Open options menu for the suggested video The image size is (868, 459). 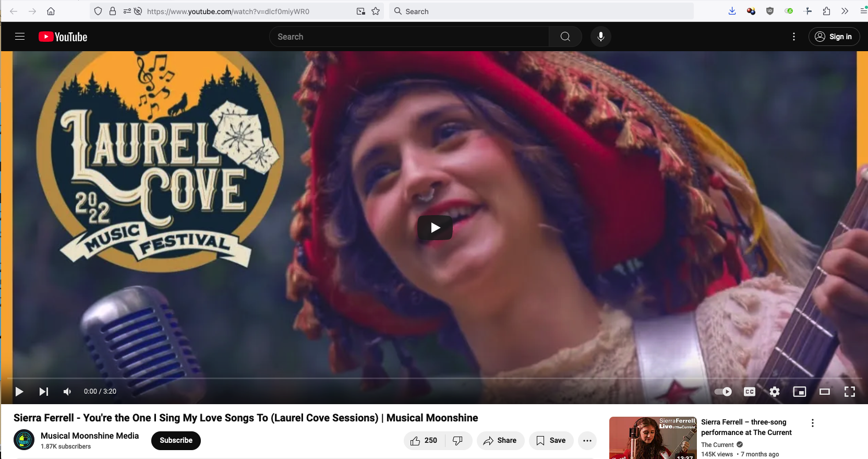(x=812, y=423)
